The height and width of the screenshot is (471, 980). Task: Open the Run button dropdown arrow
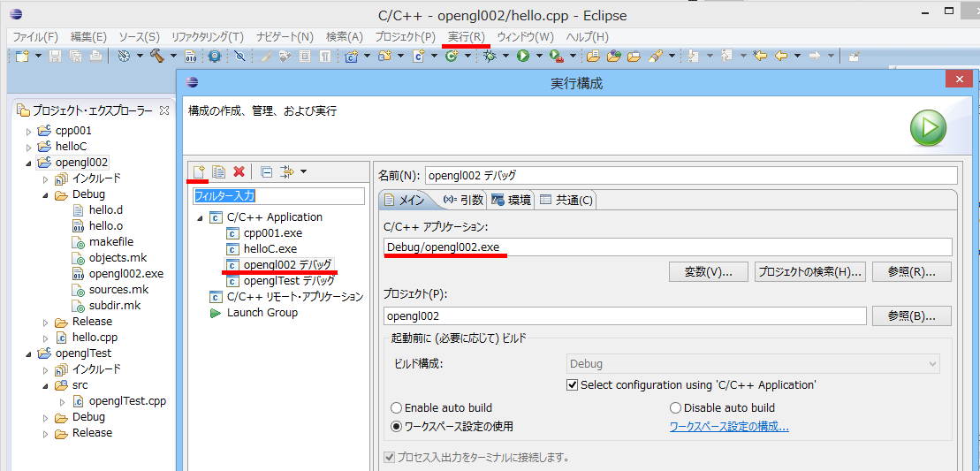click(539, 57)
